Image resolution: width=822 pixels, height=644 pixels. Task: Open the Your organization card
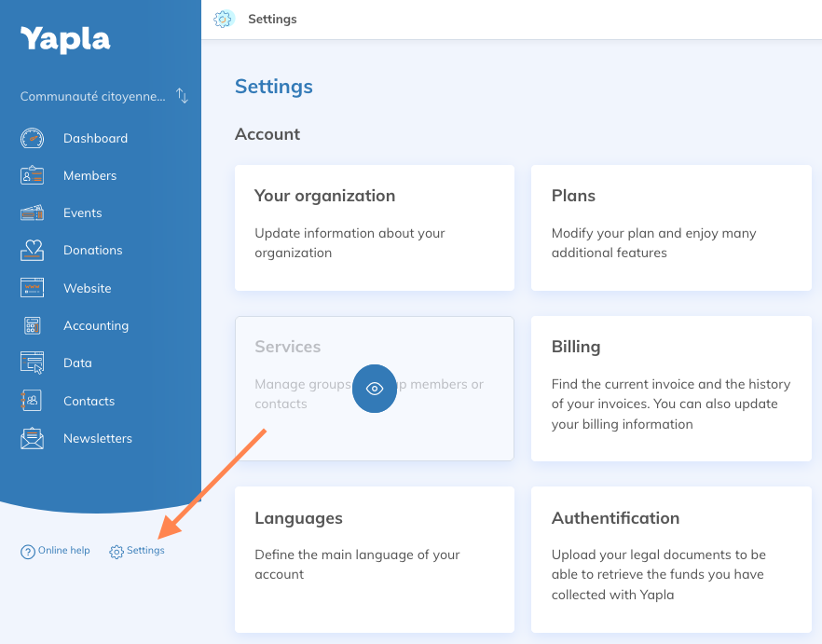coord(374,227)
